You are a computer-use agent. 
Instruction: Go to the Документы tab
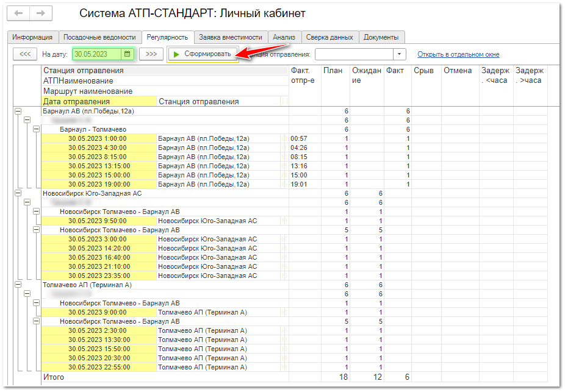click(381, 37)
